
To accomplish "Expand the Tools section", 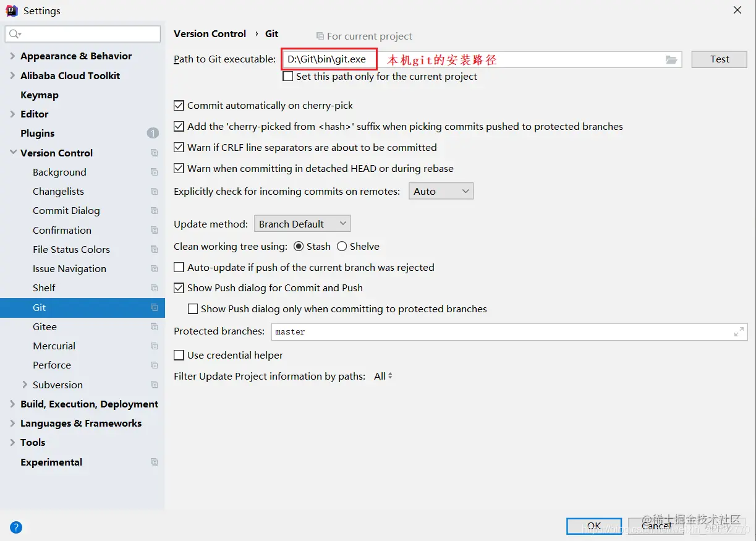I will 12,442.
